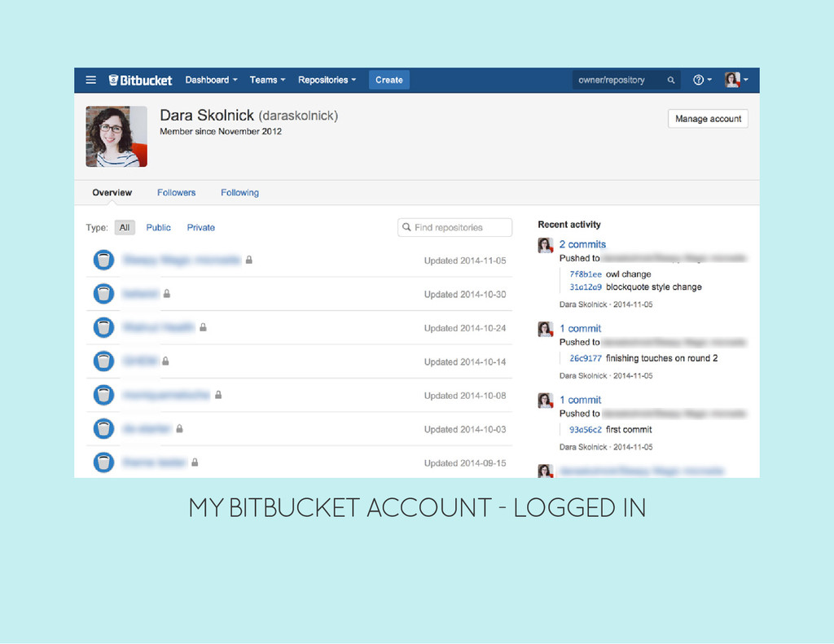Screen dimensions: 834x644
Task: Click the Bitbucket logo
Action: (140, 81)
